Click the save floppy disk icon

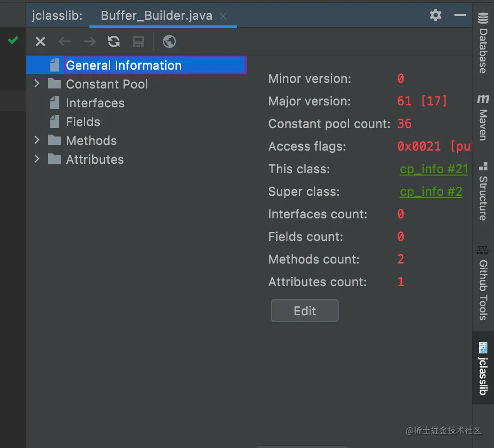point(138,42)
